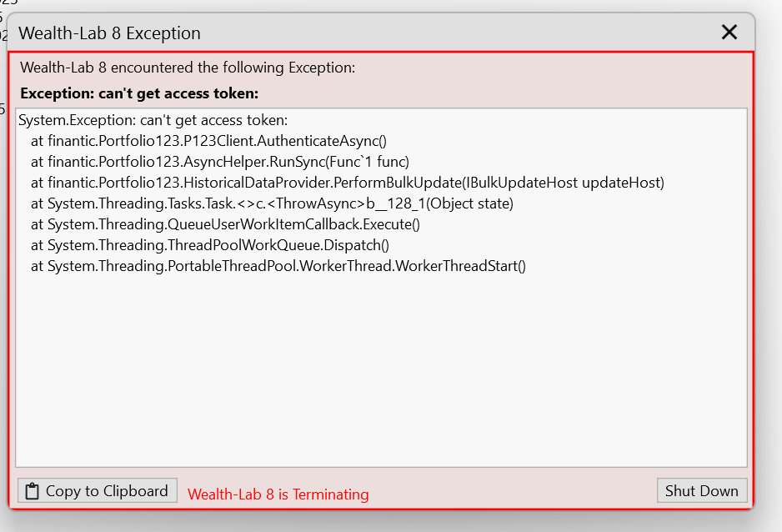
Task: Click the WorkerThread.WorkerThreadStart stack line
Action: (x=278, y=266)
